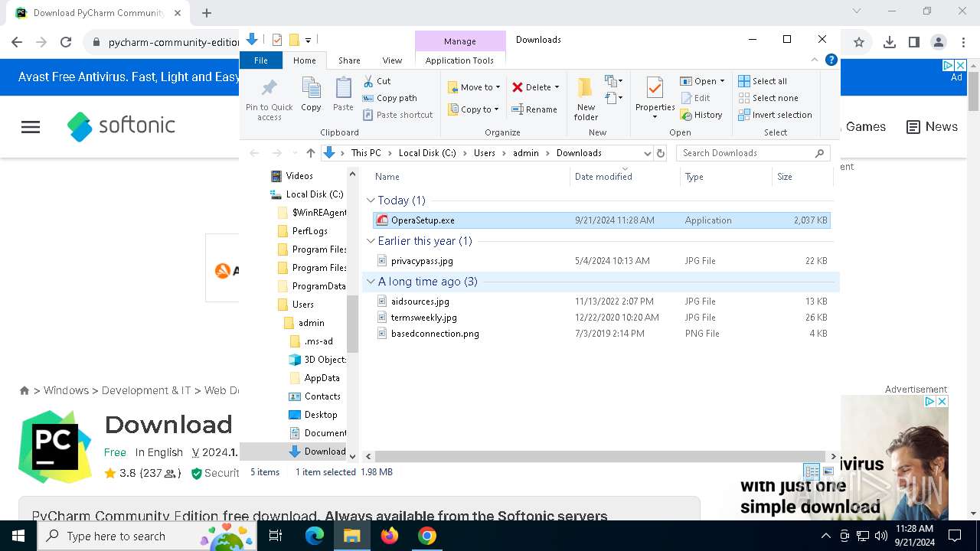Click Paste shortcut in the ribbon

pyautogui.click(x=397, y=115)
